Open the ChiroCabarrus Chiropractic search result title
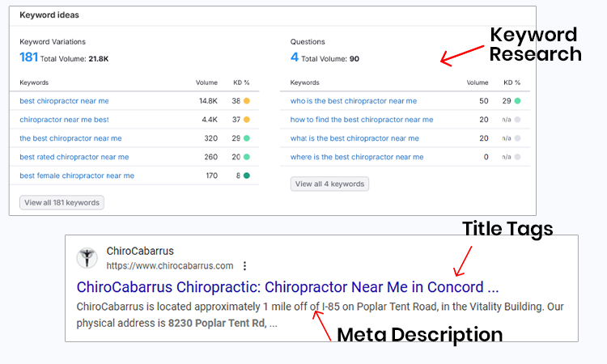 coord(287,287)
